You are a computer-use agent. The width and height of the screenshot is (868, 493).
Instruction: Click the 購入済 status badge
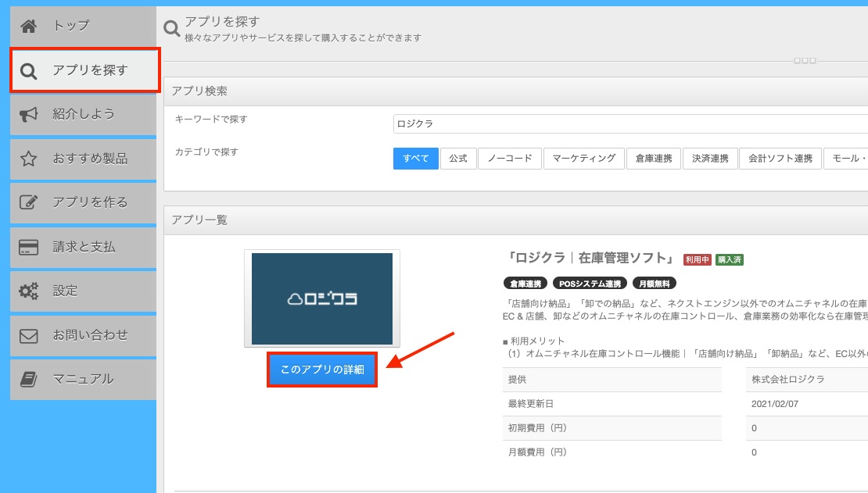point(729,259)
